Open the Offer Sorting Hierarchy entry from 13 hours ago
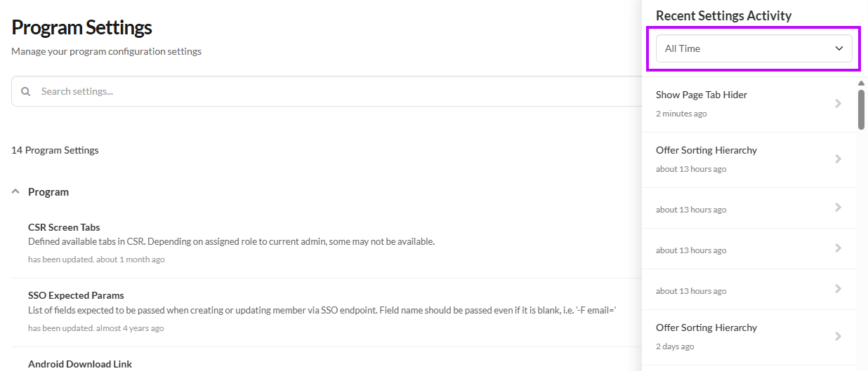 coord(706,150)
